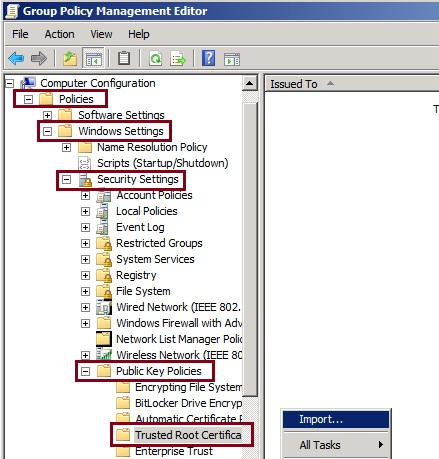Click the clipboard Paste toolbar icon

124,58
